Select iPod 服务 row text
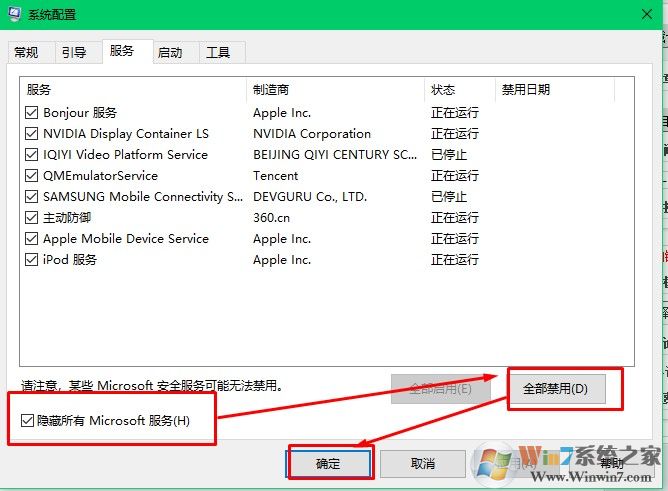Viewport: 668px width, 491px height. click(70, 259)
